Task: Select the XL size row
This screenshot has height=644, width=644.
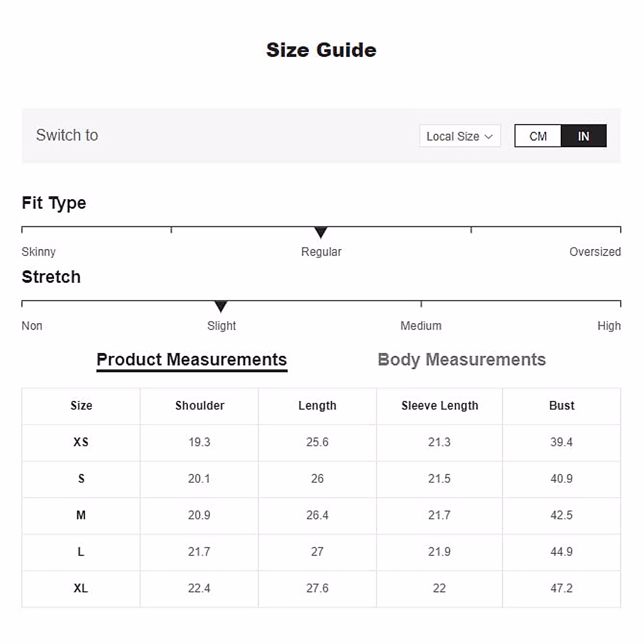Action: coord(81,588)
